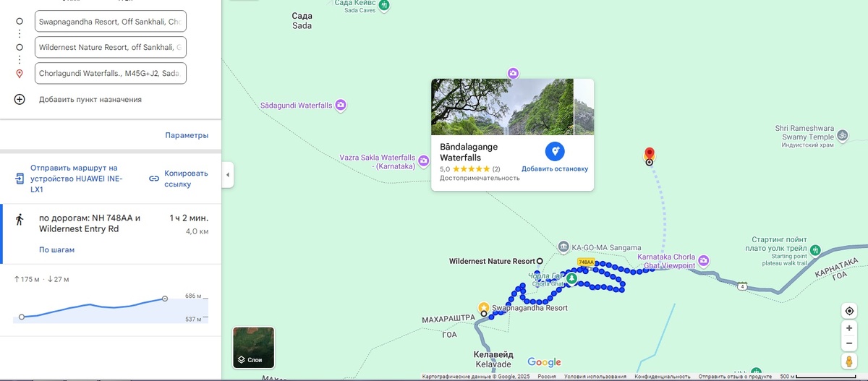
Task: Edit Wildernest Nature Resort waypoint field
Action: pos(111,48)
